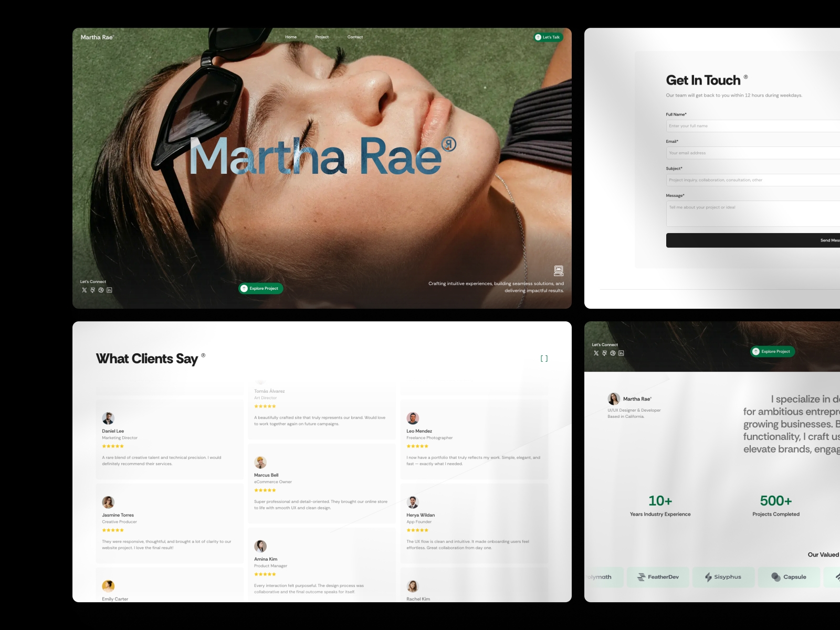Screen dimensions: 840x630
Task: Open Dribbble social icon in hero panel
Action: [101, 290]
